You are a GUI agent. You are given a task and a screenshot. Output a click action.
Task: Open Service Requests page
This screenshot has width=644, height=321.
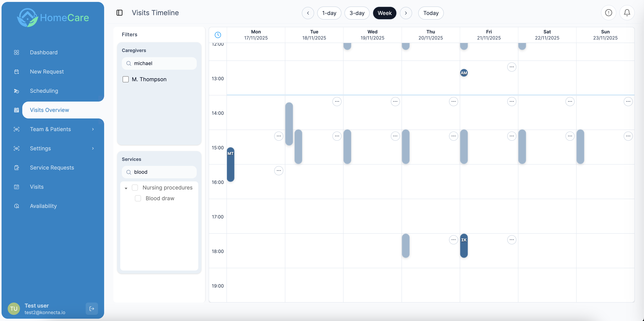click(x=52, y=168)
